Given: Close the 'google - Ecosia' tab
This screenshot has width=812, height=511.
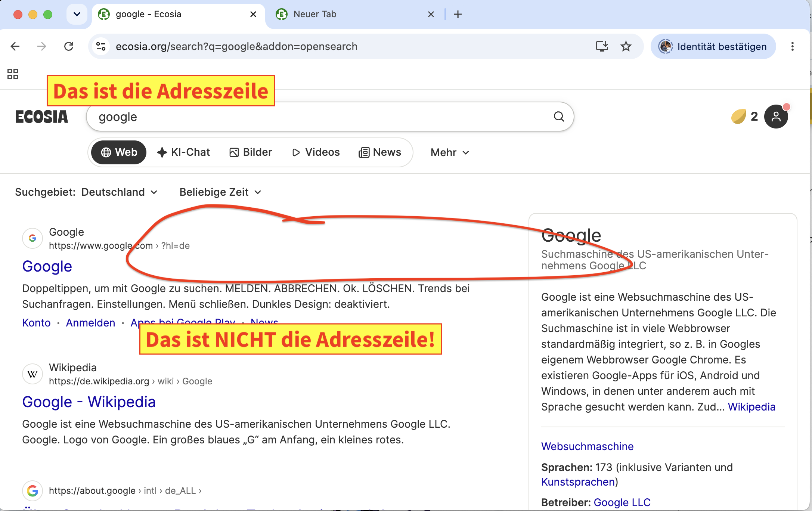Looking at the screenshot, I should [x=253, y=14].
